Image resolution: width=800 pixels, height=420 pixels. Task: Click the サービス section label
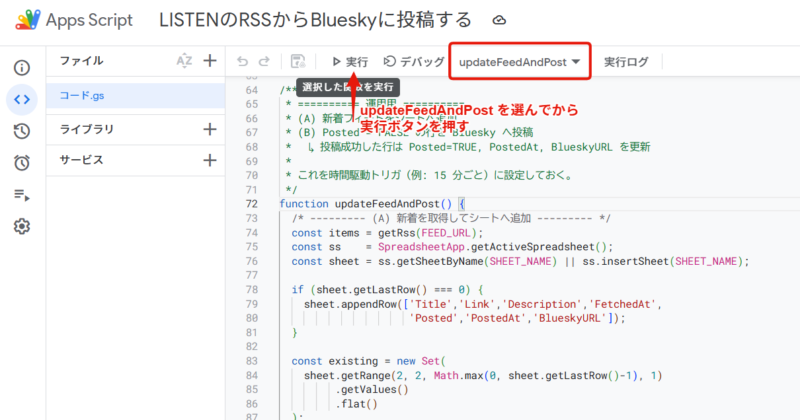click(81, 160)
